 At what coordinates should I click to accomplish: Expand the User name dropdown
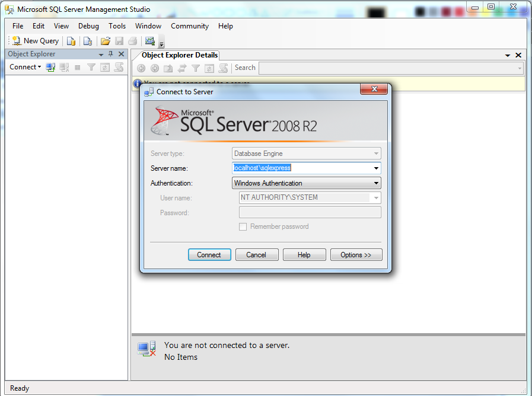(x=376, y=198)
